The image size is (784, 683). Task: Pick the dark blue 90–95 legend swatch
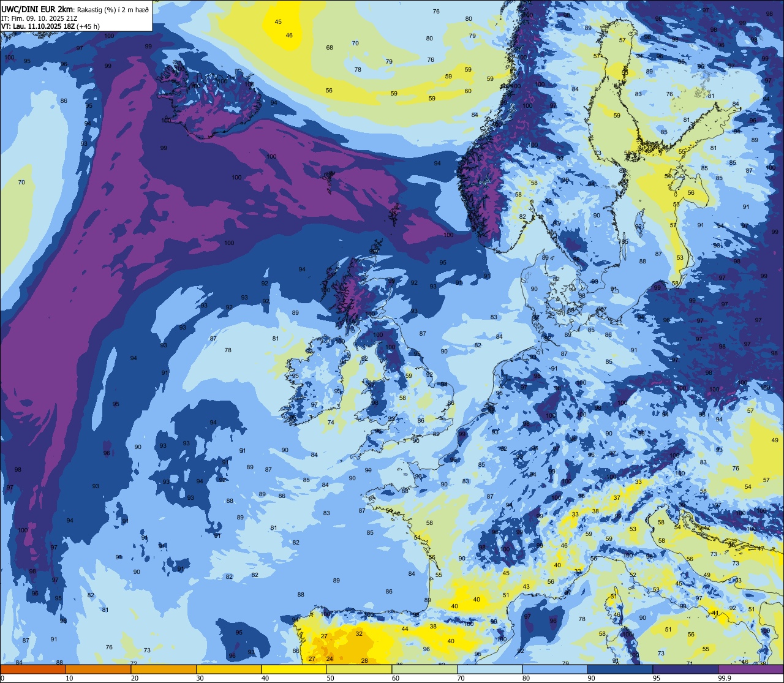pos(620,669)
